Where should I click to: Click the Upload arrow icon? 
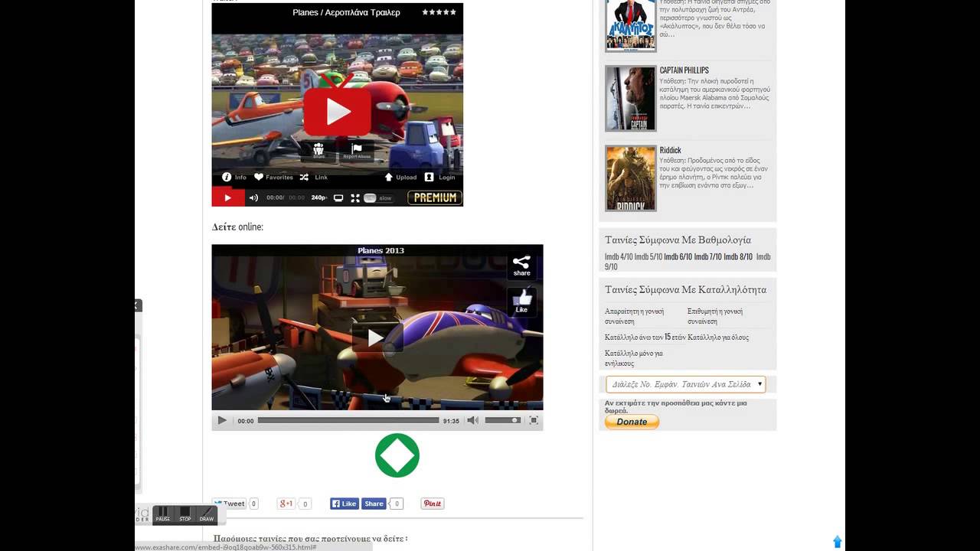click(388, 177)
